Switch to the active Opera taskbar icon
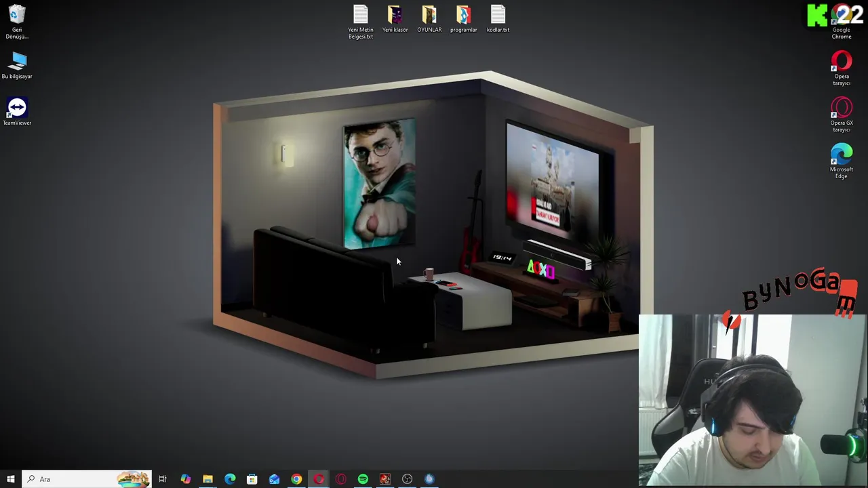This screenshot has width=868, height=488. [x=319, y=479]
